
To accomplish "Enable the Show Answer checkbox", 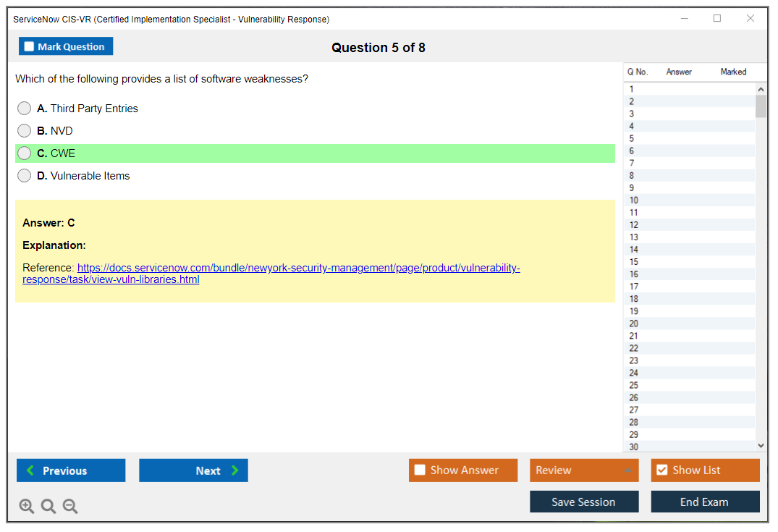I will click(420, 470).
